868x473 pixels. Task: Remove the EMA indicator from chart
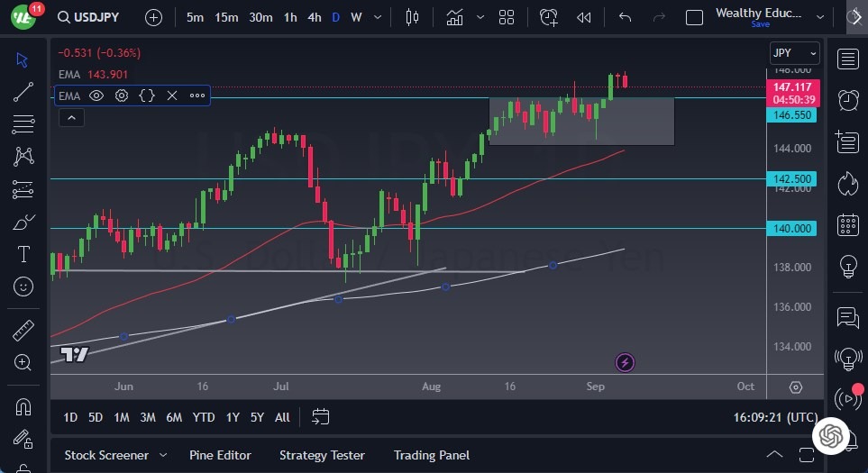click(171, 96)
